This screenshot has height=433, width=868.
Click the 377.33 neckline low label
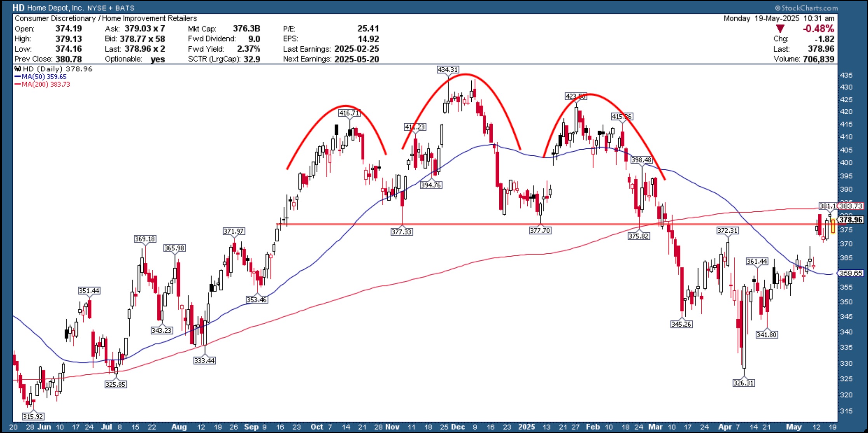[x=402, y=232]
